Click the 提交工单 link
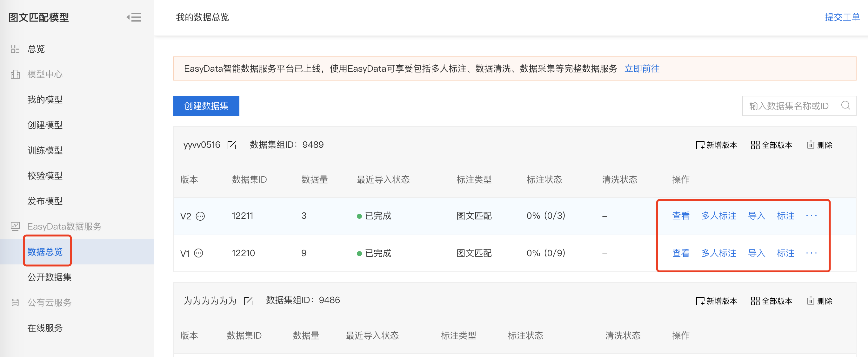Viewport: 868px width, 357px height. [842, 17]
